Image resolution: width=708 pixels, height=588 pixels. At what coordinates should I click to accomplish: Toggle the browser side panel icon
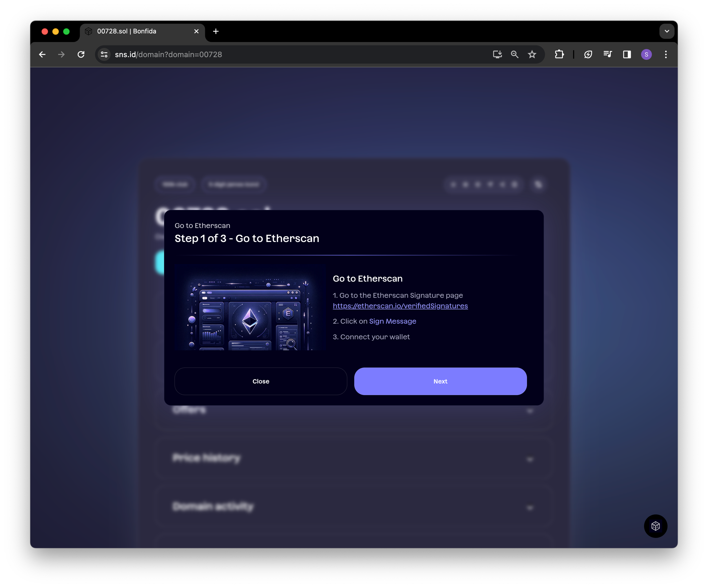(x=627, y=55)
